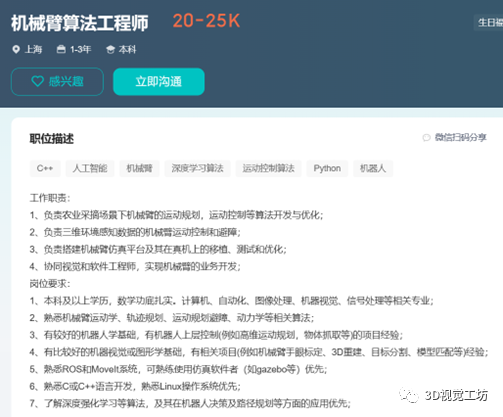Click requirement line 1 about 本科及以上学历

(x=232, y=301)
